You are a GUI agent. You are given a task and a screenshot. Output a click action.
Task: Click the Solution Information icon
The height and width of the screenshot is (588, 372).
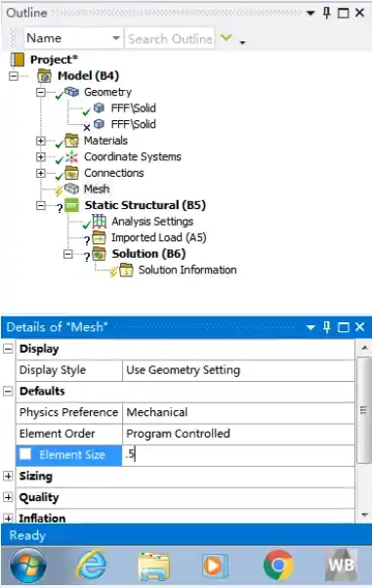pos(126,270)
